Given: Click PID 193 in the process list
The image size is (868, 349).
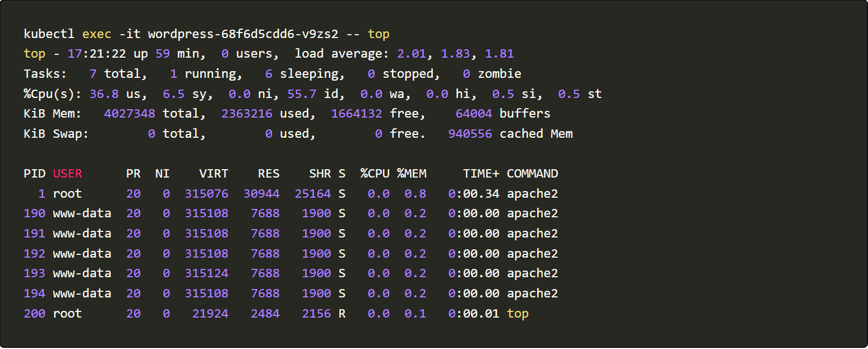Looking at the screenshot, I should [35, 273].
